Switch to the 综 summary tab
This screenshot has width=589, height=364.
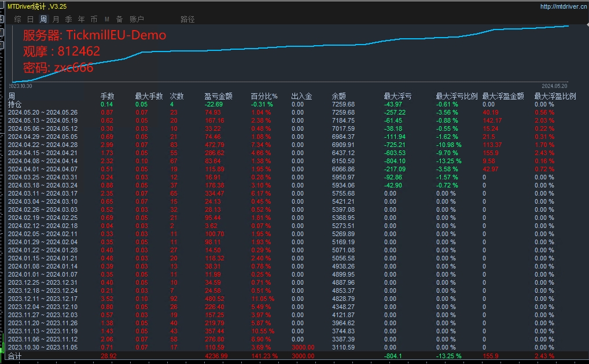tap(17, 19)
